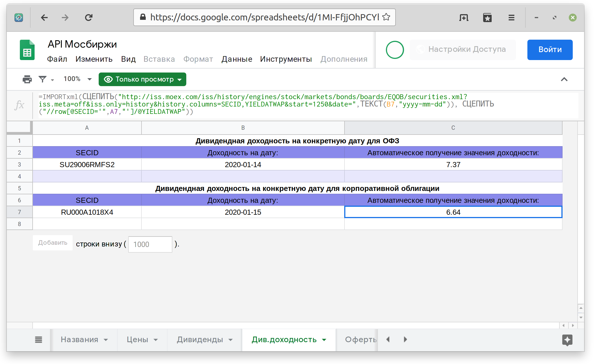Click the vertical scrollbar up arrow

581,308
